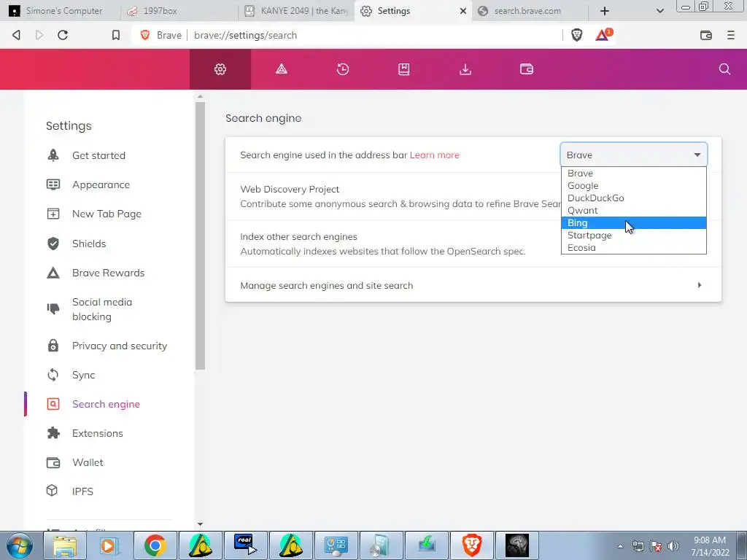747x560 pixels.
Task: Click Brave browser icon in taskbar
Action: coord(472,545)
